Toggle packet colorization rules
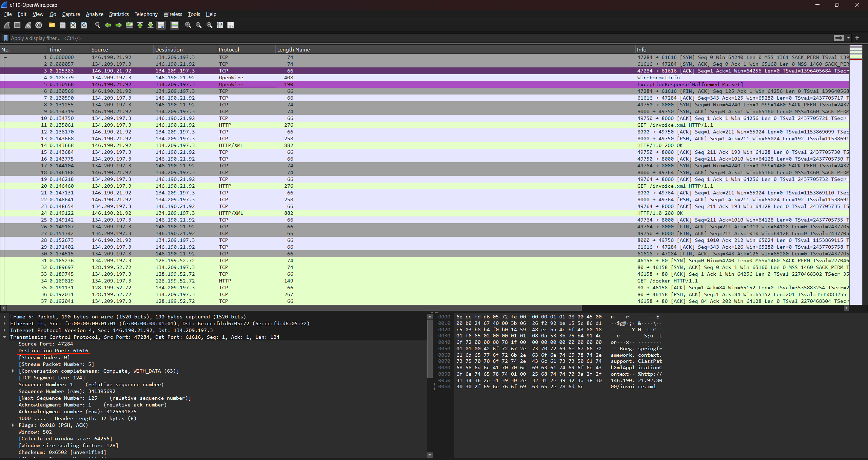This screenshot has height=460, width=868. [175, 25]
